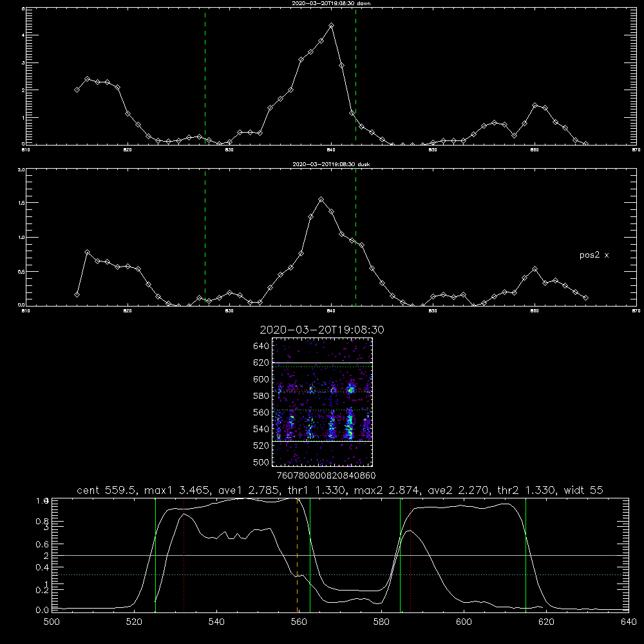Click the secondary peak diamond near 860 in dawn plot
This screenshot has width=644, height=644.
tap(535, 106)
